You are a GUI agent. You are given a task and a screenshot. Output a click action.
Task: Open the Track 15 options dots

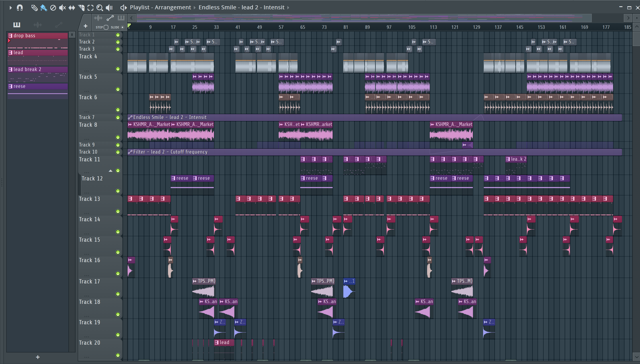[87, 254]
